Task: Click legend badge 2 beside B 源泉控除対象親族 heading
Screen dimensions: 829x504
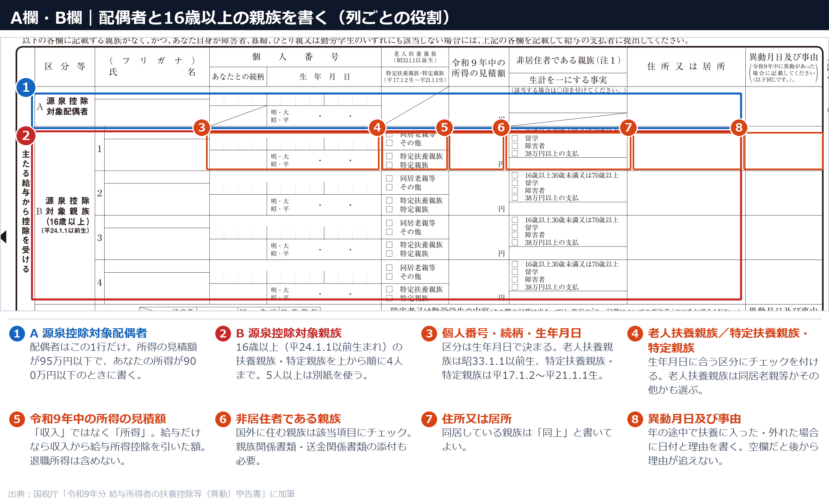Action: pyautogui.click(x=223, y=333)
